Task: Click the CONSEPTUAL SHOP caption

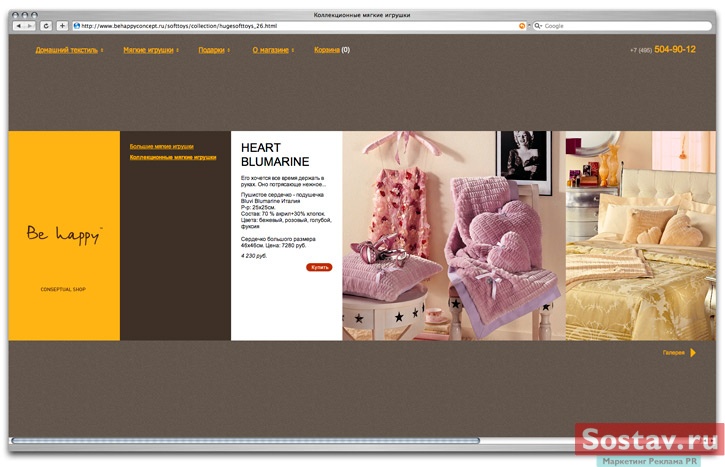Action: [x=63, y=289]
